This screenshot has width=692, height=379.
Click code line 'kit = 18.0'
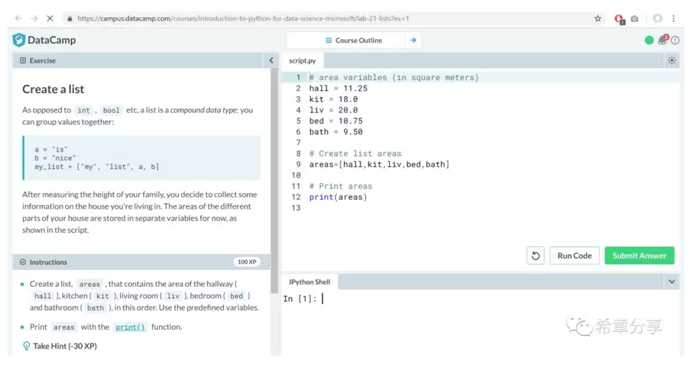tap(333, 99)
